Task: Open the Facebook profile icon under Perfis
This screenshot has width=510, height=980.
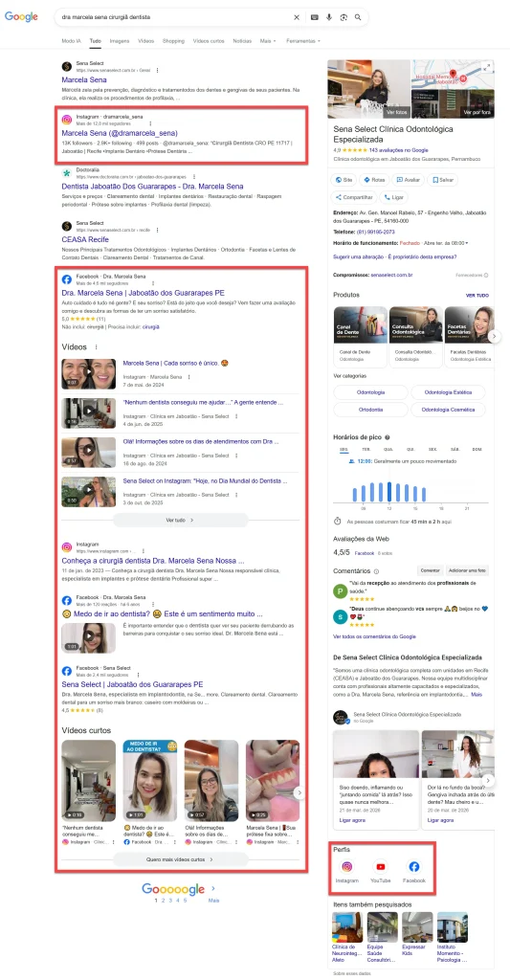Action: (413, 867)
